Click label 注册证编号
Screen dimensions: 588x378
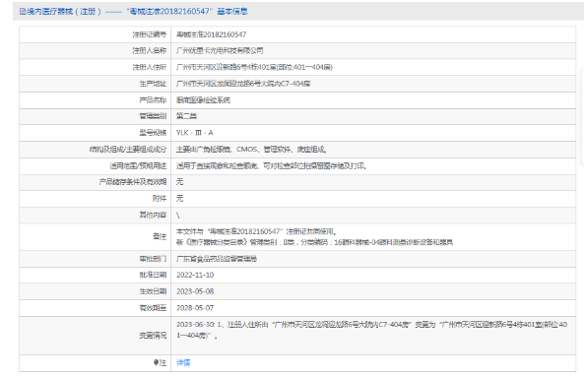coord(150,34)
